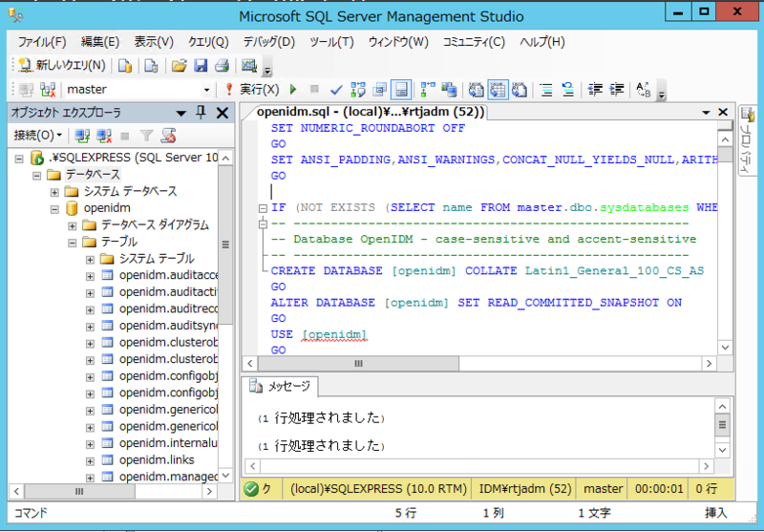Viewport: 764px width, 532px height.
Task: Click the Database Engine Query icon
Action: click(125, 65)
